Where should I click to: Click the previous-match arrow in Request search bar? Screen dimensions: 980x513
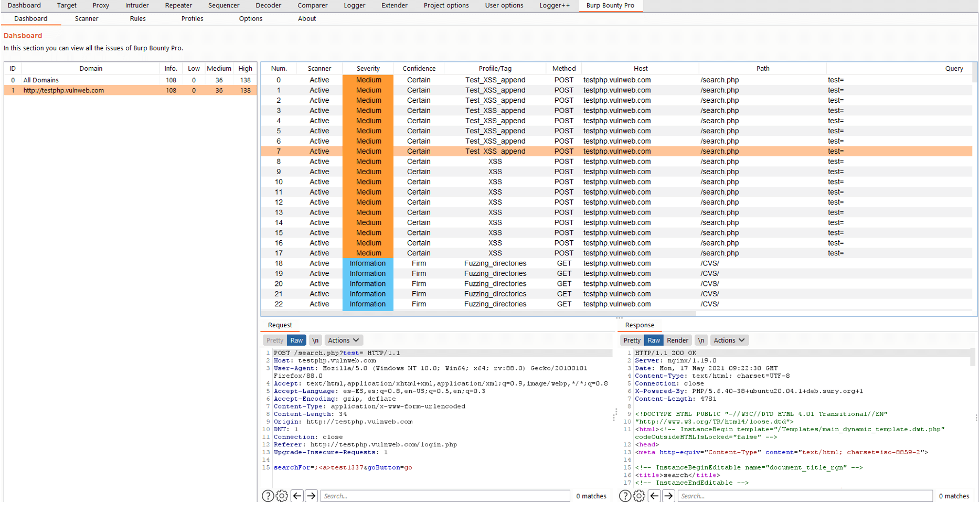click(x=297, y=495)
